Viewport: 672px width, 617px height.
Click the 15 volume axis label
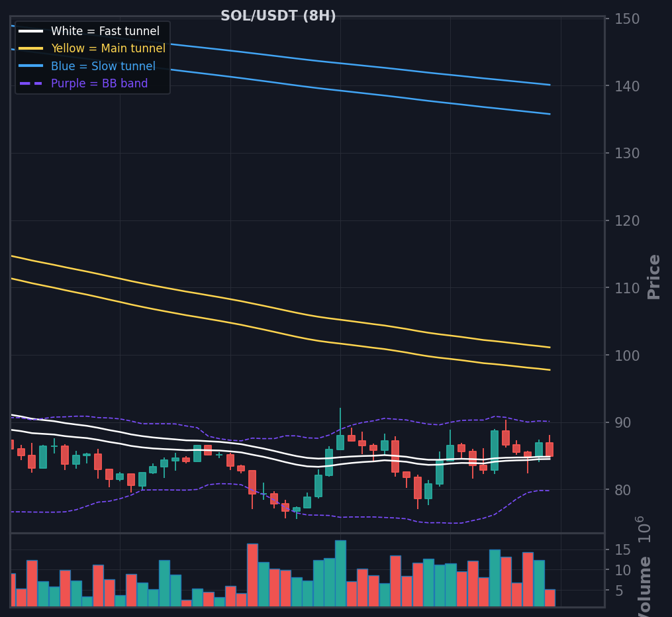pyautogui.click(x=623, y=549)
